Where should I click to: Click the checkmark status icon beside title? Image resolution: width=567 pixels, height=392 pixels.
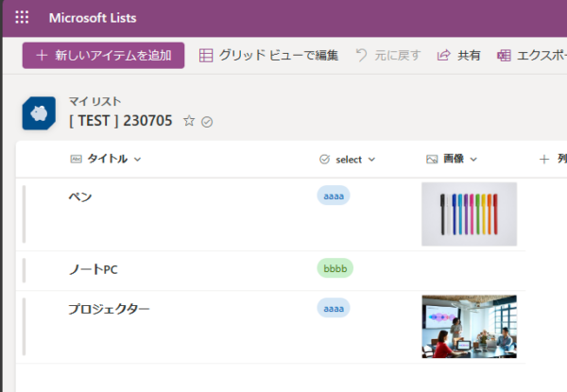click(x=207, y=122)
